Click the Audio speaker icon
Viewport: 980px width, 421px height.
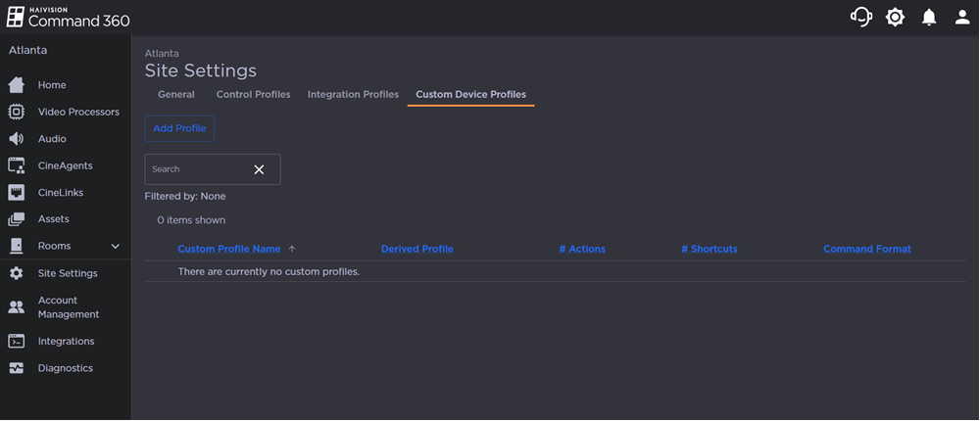17,139
